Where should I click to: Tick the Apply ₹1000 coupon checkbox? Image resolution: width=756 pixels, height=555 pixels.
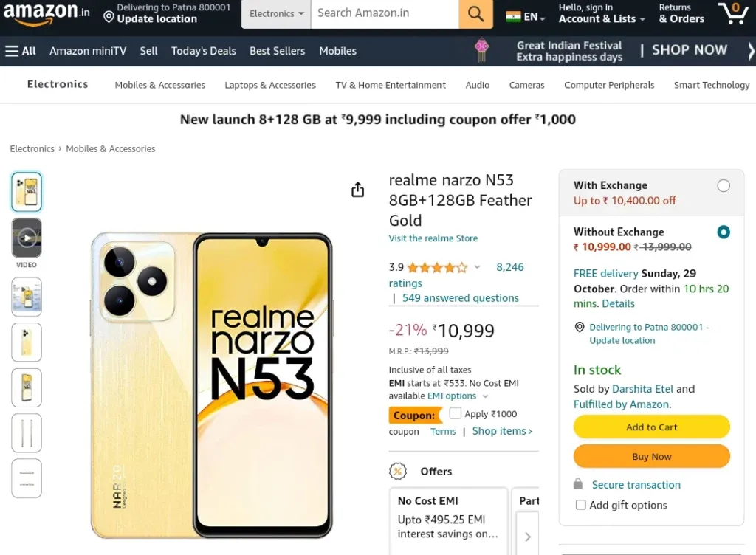(x=455, y=413)
